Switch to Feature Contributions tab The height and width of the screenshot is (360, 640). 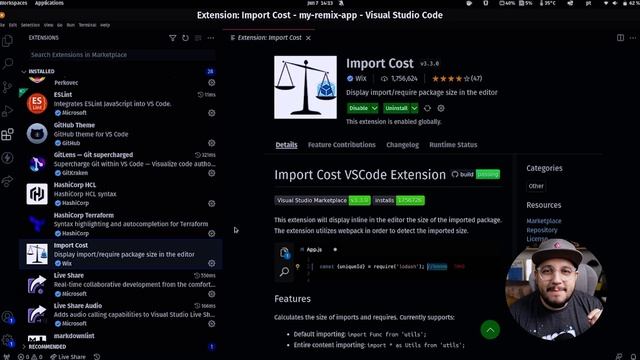click(342, 145)
